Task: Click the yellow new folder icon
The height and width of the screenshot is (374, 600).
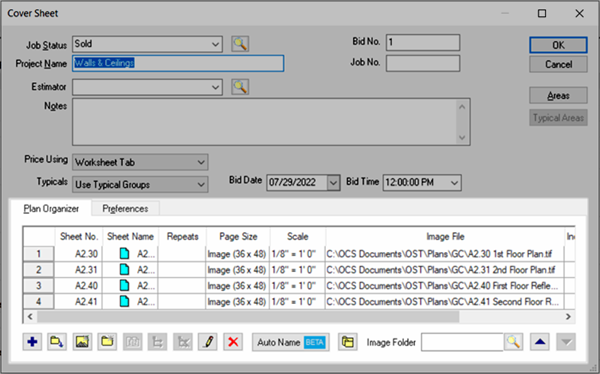Action: (x=107, y=342)
